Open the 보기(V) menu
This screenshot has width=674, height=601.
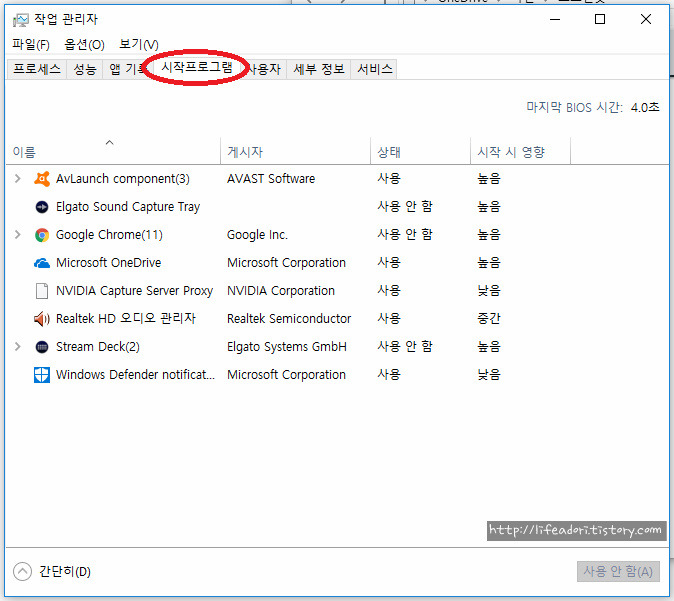click(138, 44)
